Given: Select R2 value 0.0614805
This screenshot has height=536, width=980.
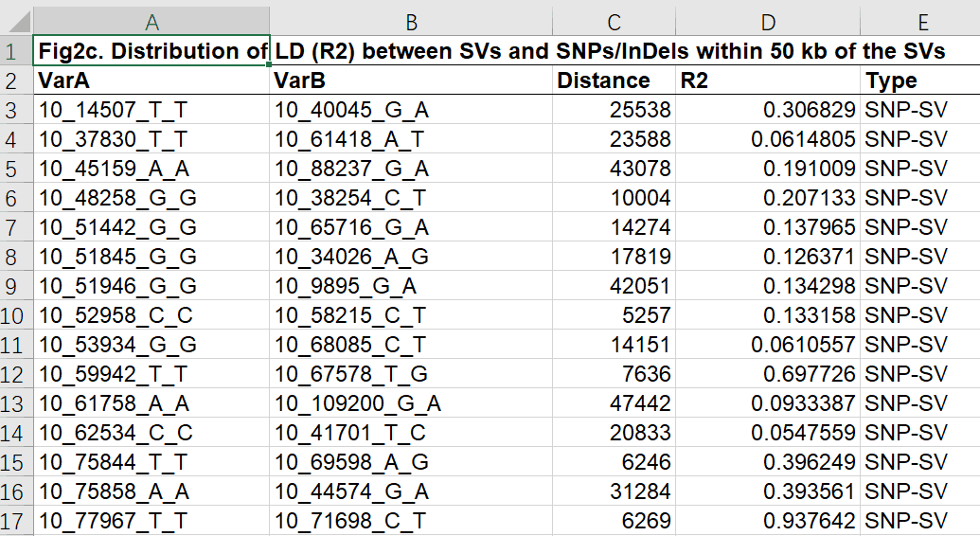Looking at the screenshot, I should coord(768,139).
